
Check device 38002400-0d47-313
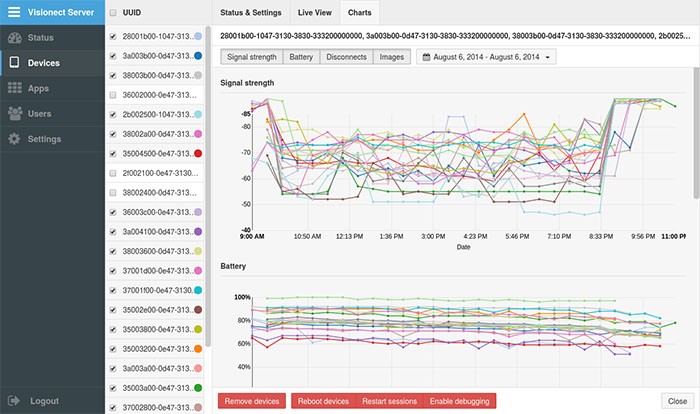(113, 193)
